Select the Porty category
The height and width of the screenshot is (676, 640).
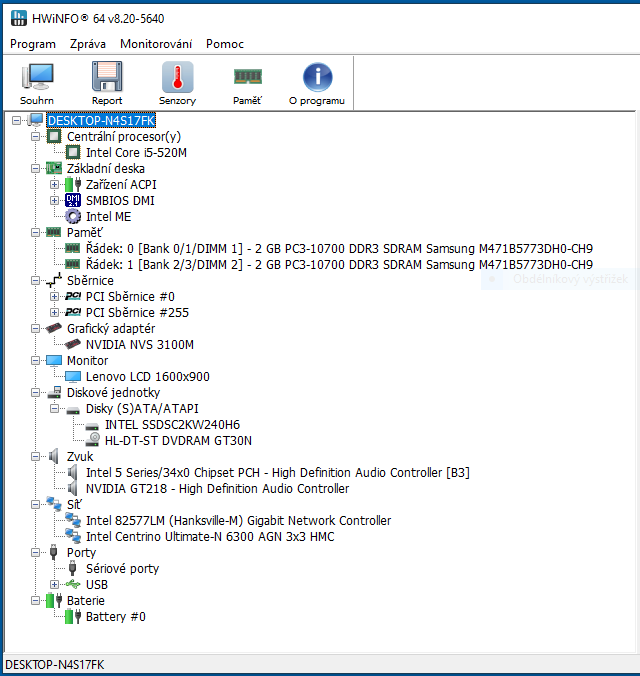pos(81,553)
